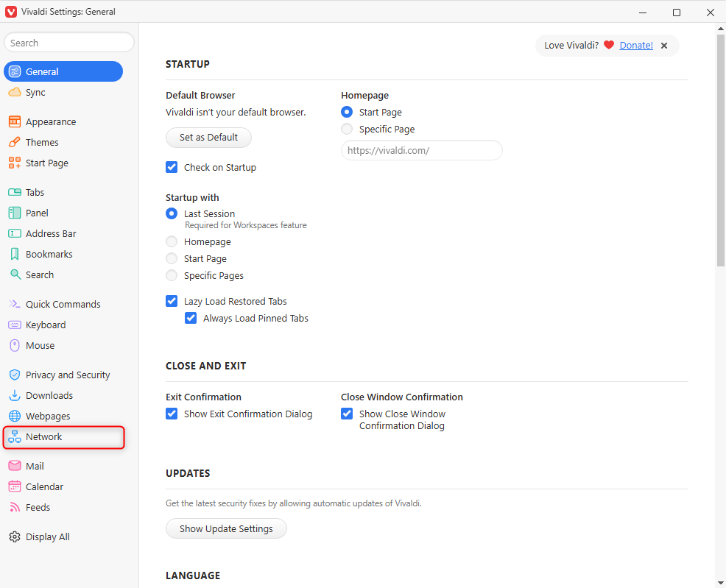Click the Sync cloud icon
This screenshot has height=588, width=726.
point(15,92)
